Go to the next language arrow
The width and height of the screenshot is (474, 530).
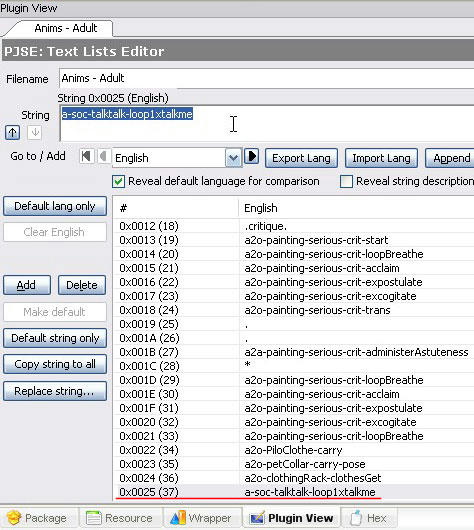252,156
